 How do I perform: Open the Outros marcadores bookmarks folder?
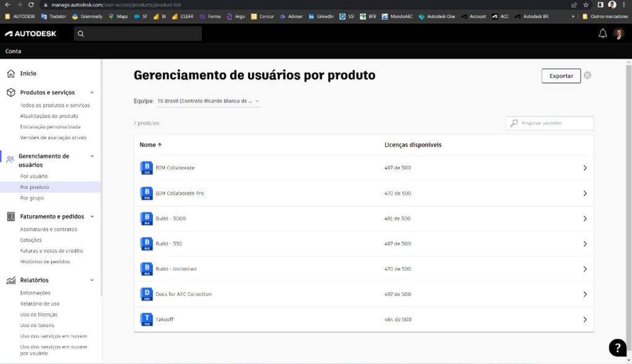pyautogui.click(x=605, y=17)
